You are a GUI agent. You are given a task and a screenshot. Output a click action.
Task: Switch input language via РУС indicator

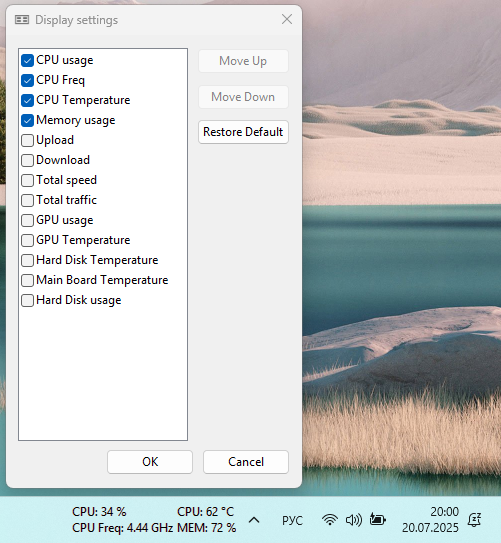pos(292,520)
